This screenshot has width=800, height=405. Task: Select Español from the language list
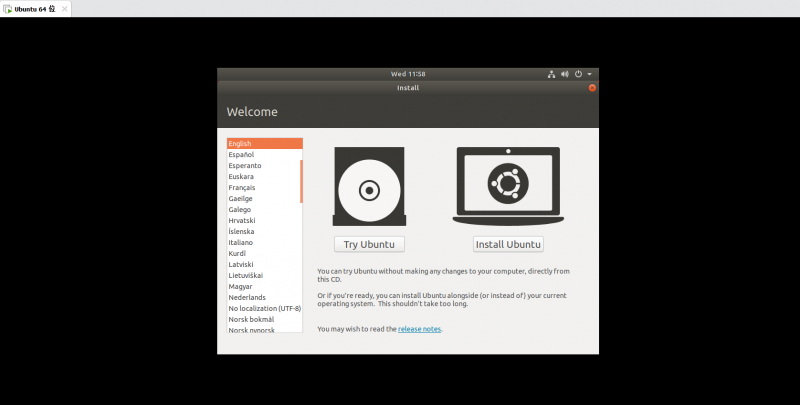tap(264, 155)
